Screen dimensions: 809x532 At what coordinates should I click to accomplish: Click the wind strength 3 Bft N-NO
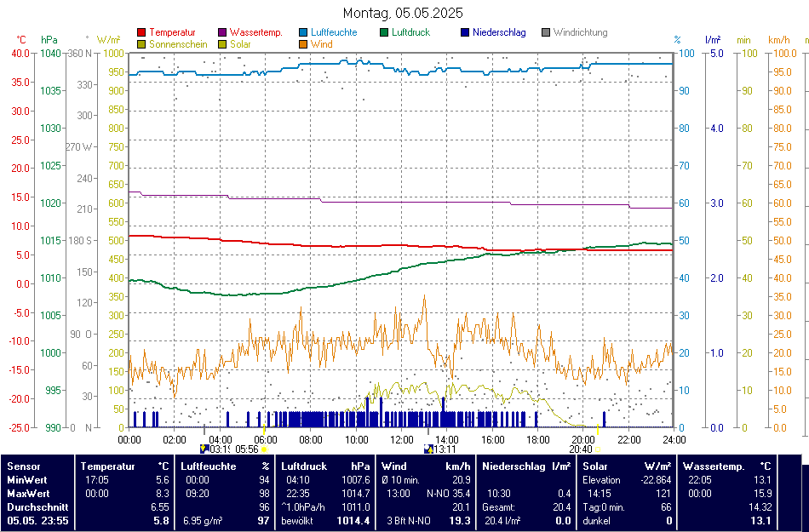pos(409,521)
